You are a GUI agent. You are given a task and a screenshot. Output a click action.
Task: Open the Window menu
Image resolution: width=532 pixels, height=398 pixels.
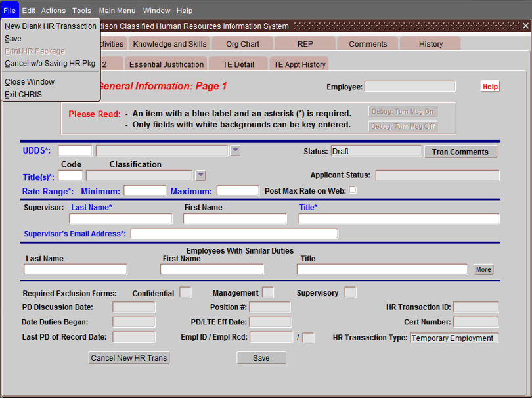(x=156, y=11)
